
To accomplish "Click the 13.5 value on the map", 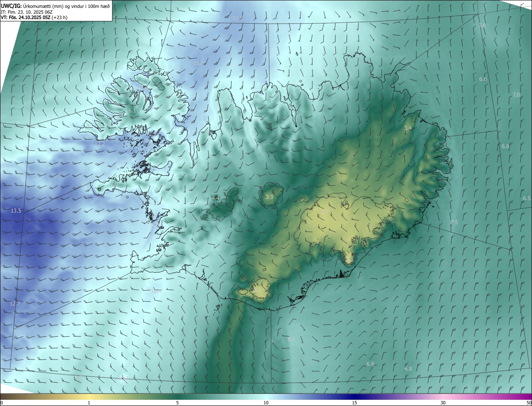I will [x=16, y=211].
